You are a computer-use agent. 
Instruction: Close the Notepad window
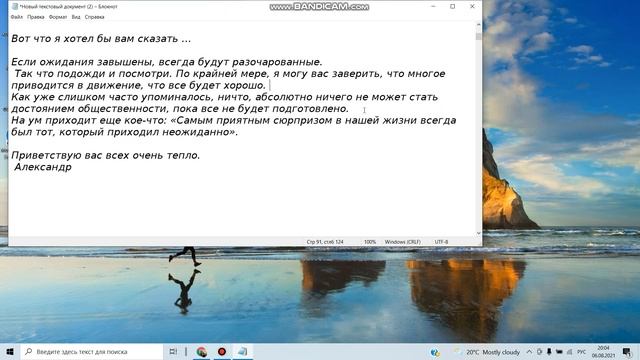[472, 7]
